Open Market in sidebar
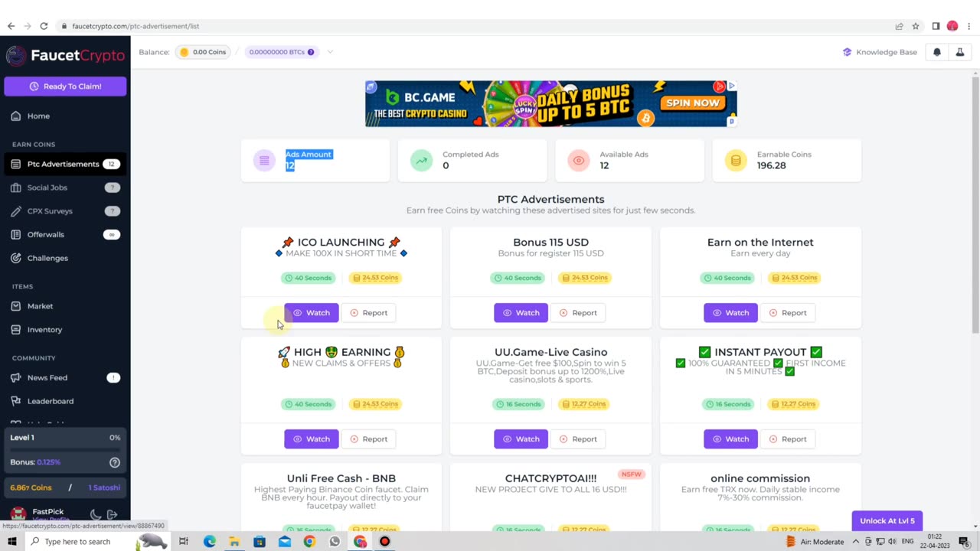 click(64, 306)
